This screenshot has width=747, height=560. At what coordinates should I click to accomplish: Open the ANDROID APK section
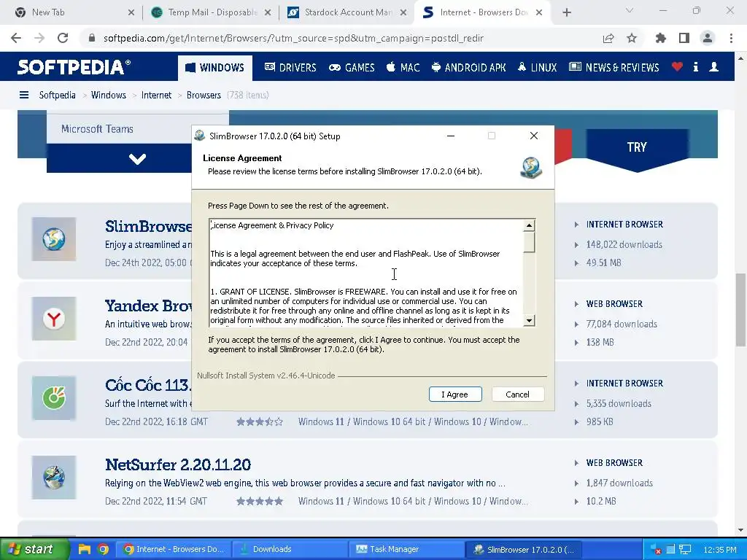tap(469, 68)
